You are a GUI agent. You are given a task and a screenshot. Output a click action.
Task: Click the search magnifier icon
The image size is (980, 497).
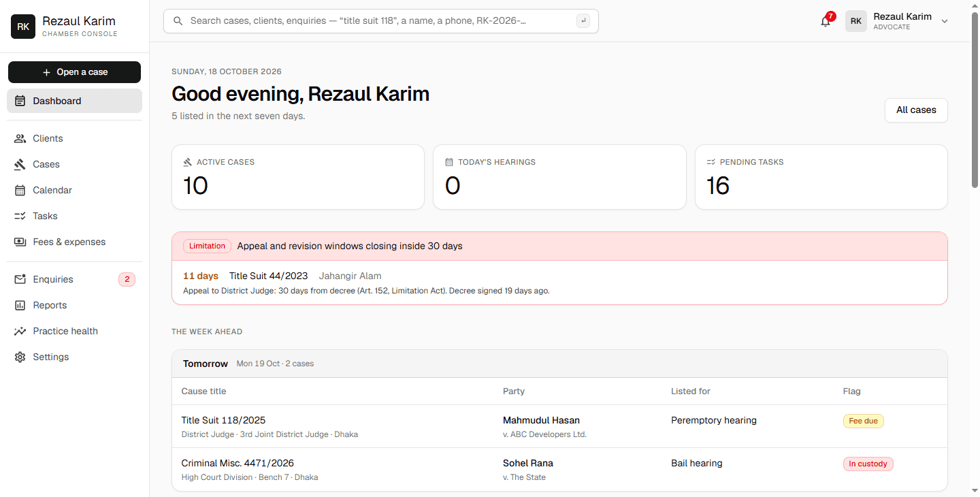pos(178,21)
